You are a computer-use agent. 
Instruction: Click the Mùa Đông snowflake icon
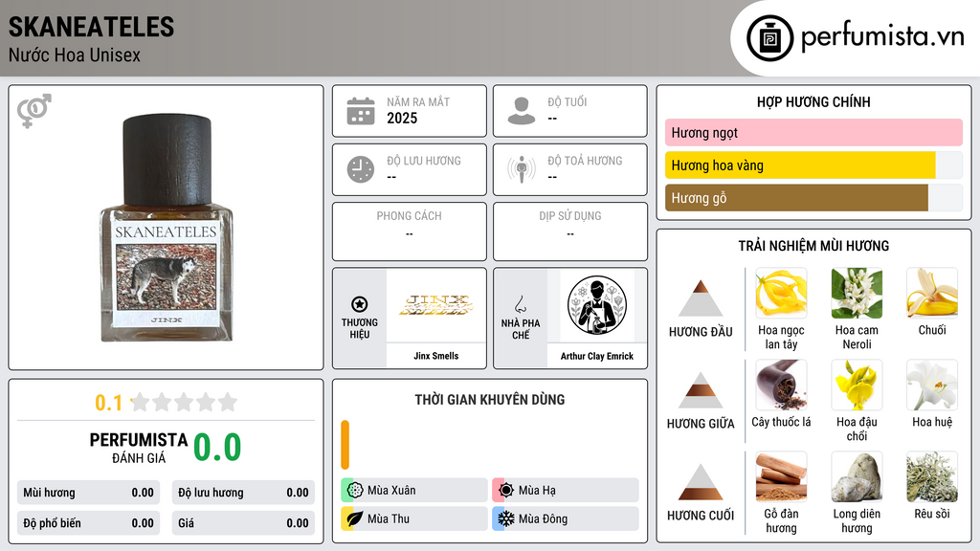coord(506,518)
